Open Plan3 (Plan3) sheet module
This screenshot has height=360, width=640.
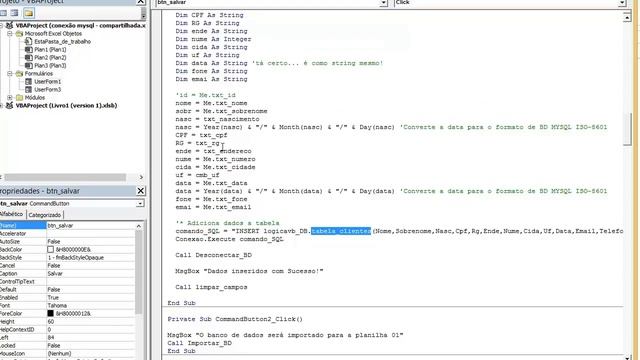[50, 65]
